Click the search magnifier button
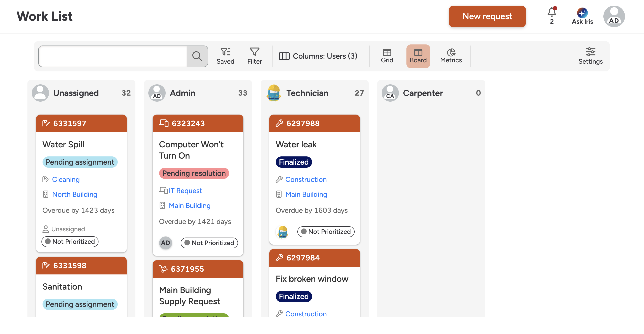 (x=197, y=56)
